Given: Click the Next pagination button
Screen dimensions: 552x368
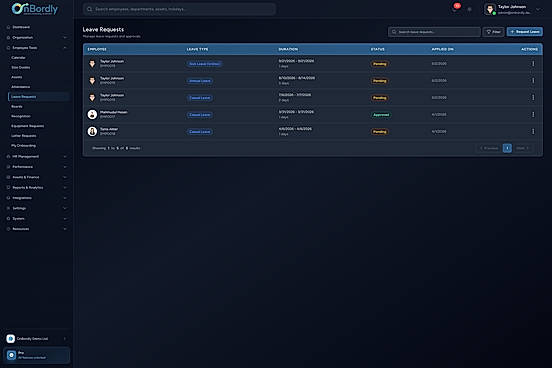Looking at the screenshot, I should click(x=522, y=148).
